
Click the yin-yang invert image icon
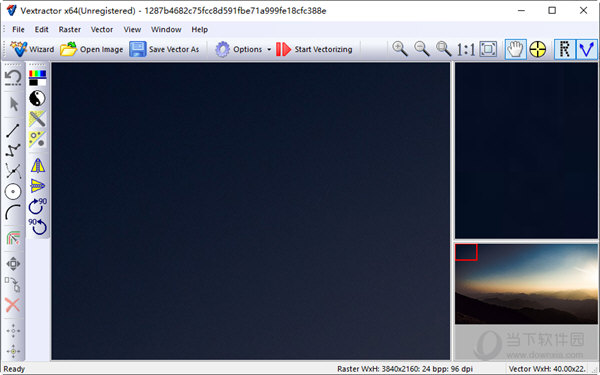37,98
